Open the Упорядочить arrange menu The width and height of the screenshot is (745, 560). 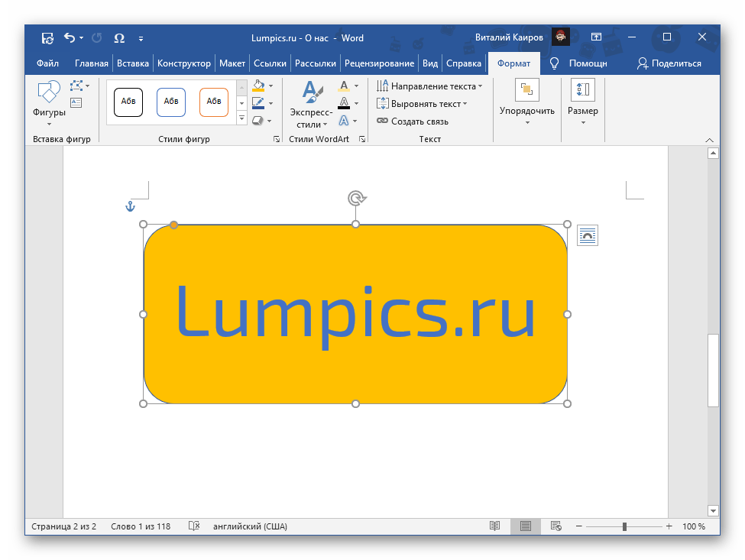pyautogui.click(x=527, y=102)
